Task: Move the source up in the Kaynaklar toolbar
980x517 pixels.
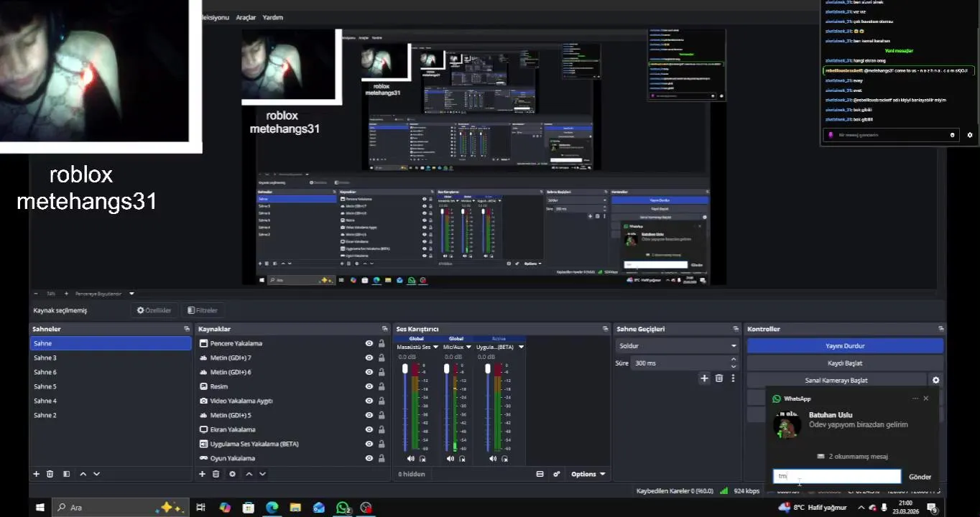Action: coord(249,474)
